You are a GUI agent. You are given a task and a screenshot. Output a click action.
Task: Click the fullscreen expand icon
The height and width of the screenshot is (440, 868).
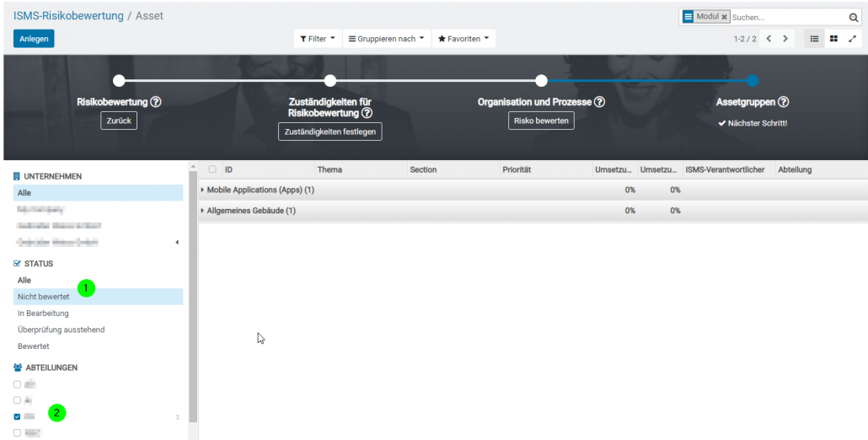852,39
